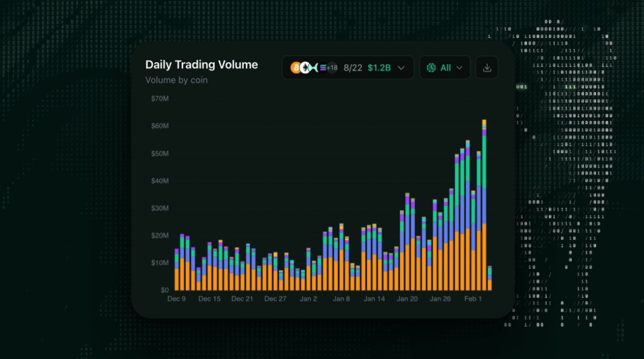
Task: Click the $0 y-axis label
Action: tap(164, 290)
